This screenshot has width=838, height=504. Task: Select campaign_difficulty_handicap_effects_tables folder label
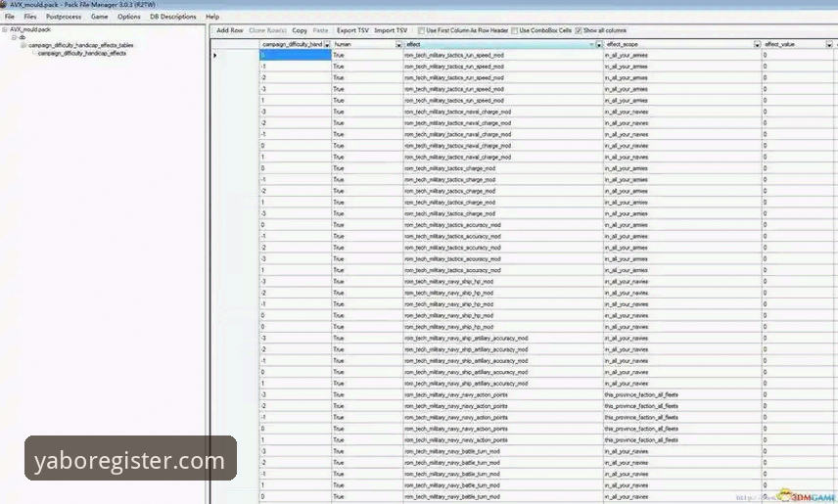click(80, 45)
